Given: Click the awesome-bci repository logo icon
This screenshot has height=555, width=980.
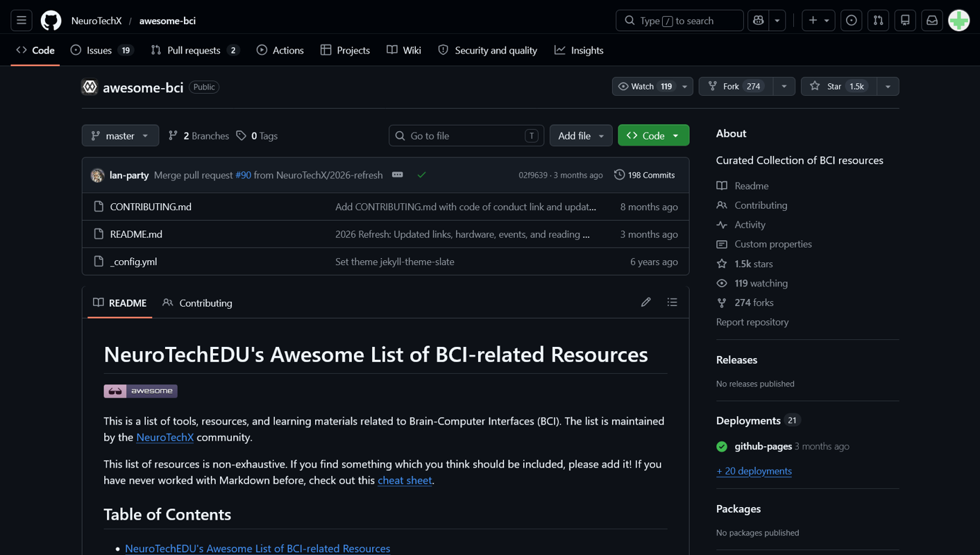Looking at the screenshot, I should [x=90, y=87].
